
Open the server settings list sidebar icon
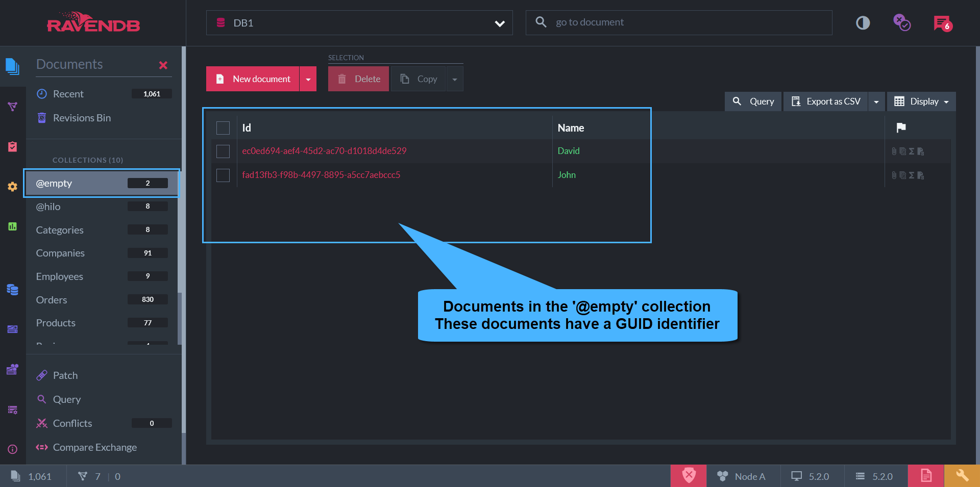[12, 409]
